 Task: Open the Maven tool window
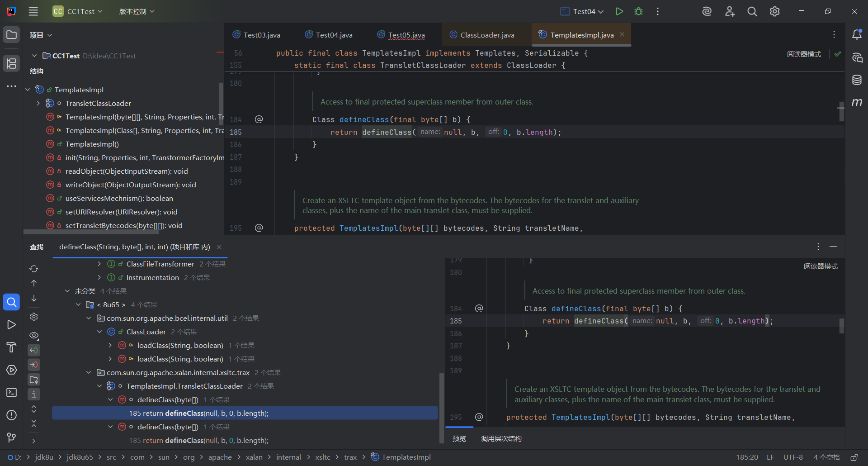[x=857, y=103]
